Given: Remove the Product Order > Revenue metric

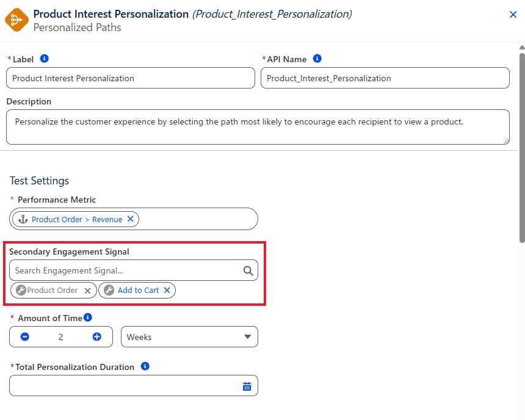Looking at the screenshot, I should [131, 219].
